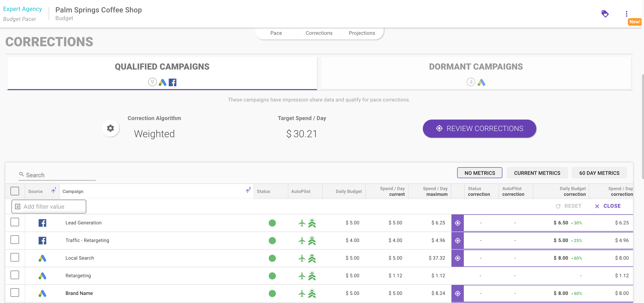Click the Brand Name campaign name
644x303 pixels.
[x=79, y=293]
